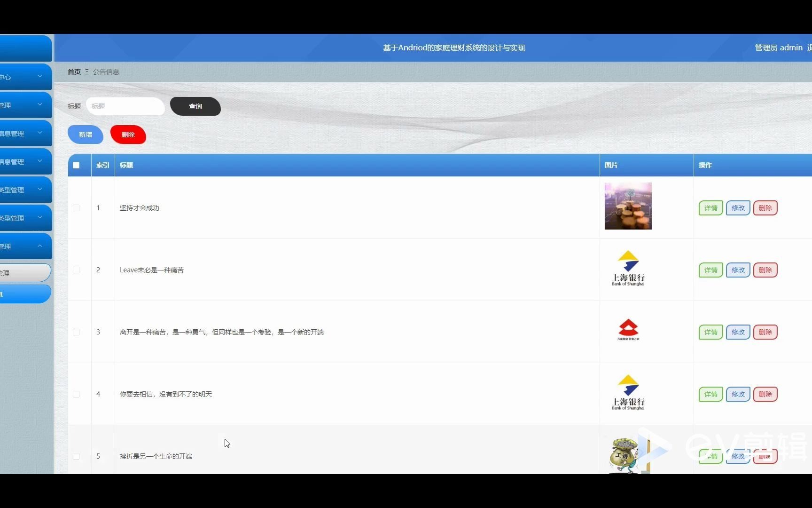The height and width of the screenshot is (508, 812).
Task: Expand the 中心 sidebar menu chevron
Action: point(40,77)
